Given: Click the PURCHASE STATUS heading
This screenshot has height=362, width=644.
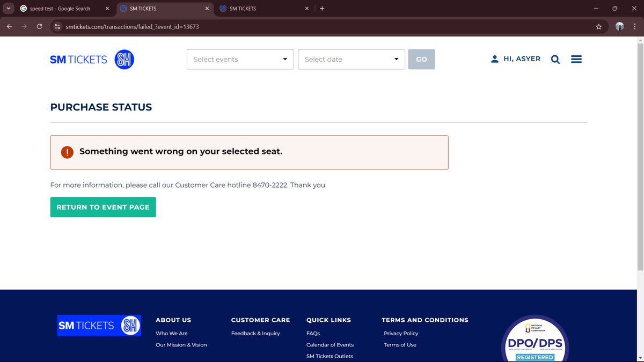Looking at the screenshot, I should click(x=101, y=107).
